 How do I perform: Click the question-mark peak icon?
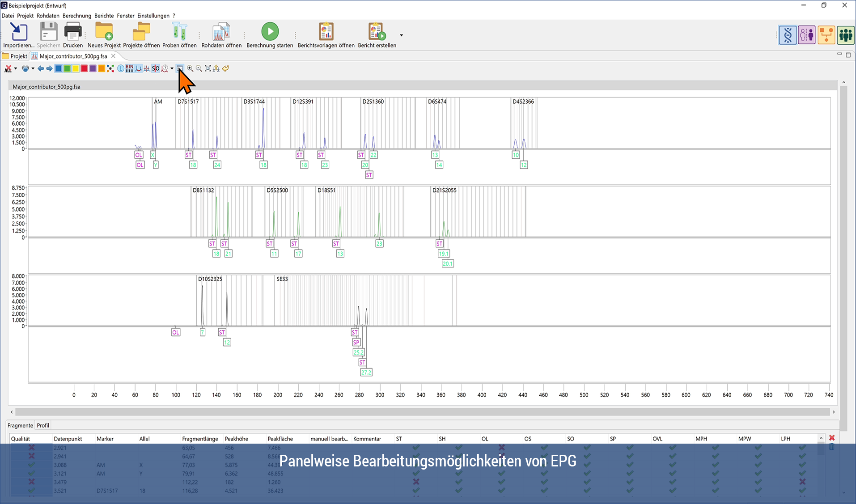[165, 68]
